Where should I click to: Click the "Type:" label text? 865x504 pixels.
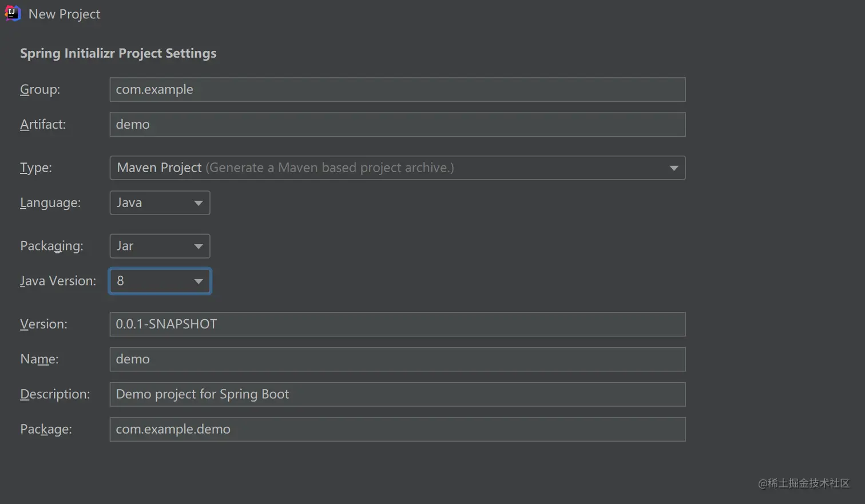pyautogui.click(x=36, y=168)
